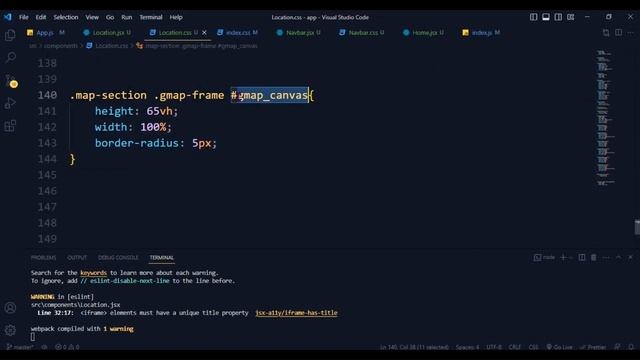Screen dimensions: 640x360
Task: Open Source Control view with pending badge
Action: point(11,81)
